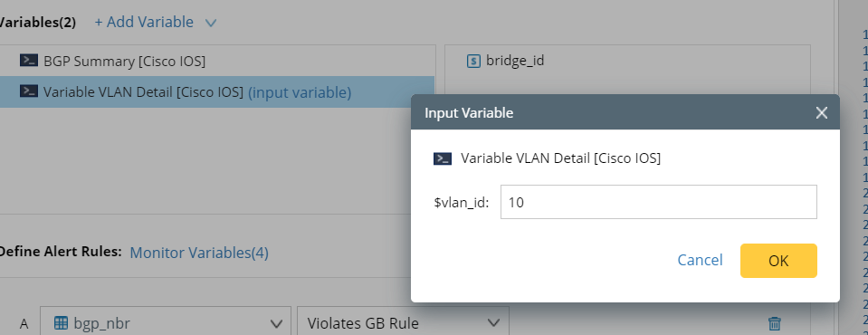Cancel the Input Variable dialog

pos(700,260)
